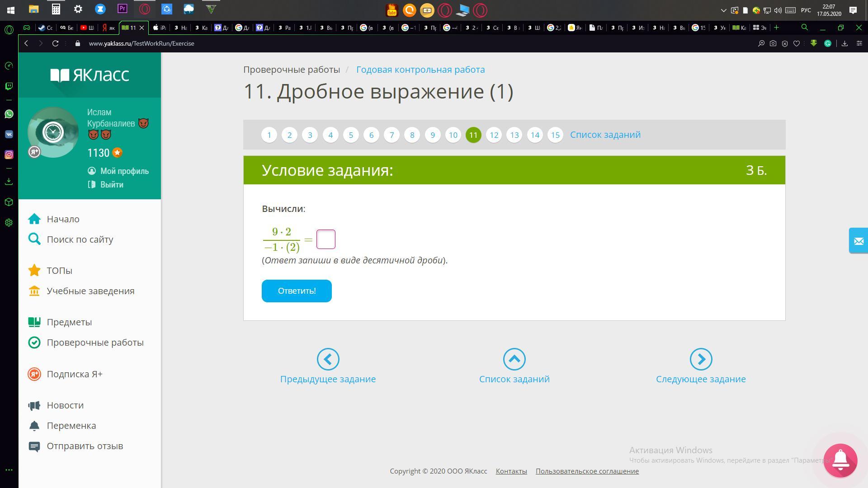
Task: Click the answer input box
Action: point(325,239)
